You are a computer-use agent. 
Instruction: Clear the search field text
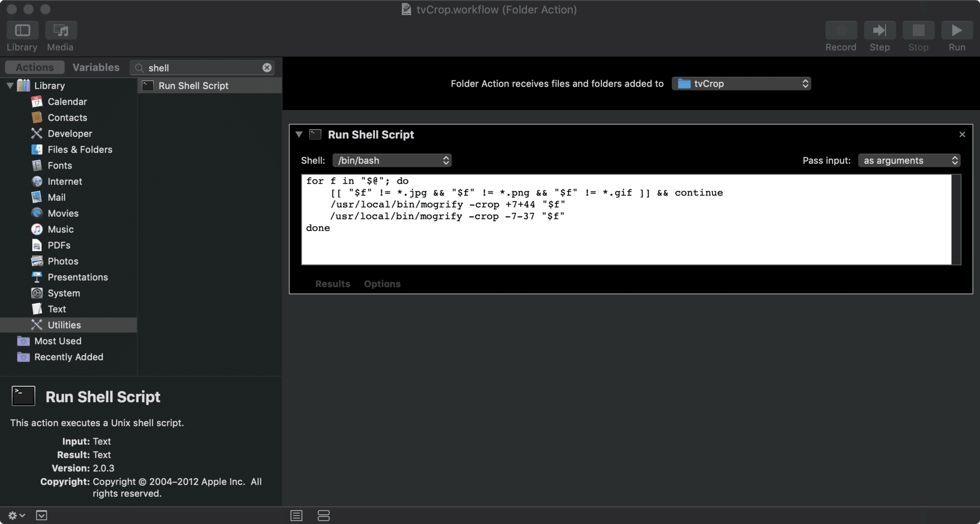[x=267, y=68]
